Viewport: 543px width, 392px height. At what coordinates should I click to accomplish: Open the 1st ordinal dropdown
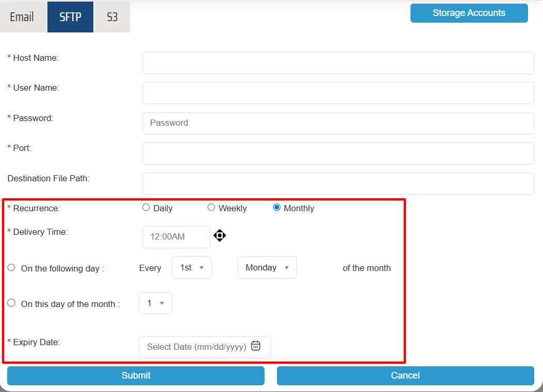191,268
